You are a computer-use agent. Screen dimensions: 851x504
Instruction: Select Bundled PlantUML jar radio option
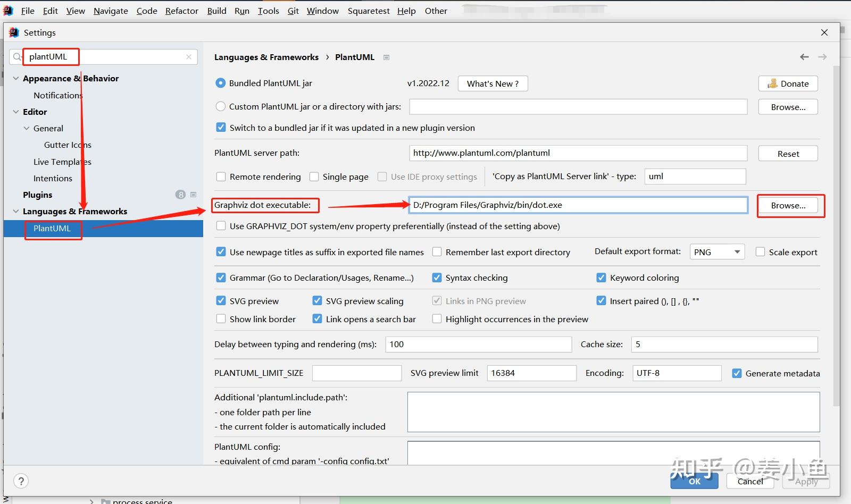coord(221,83)
